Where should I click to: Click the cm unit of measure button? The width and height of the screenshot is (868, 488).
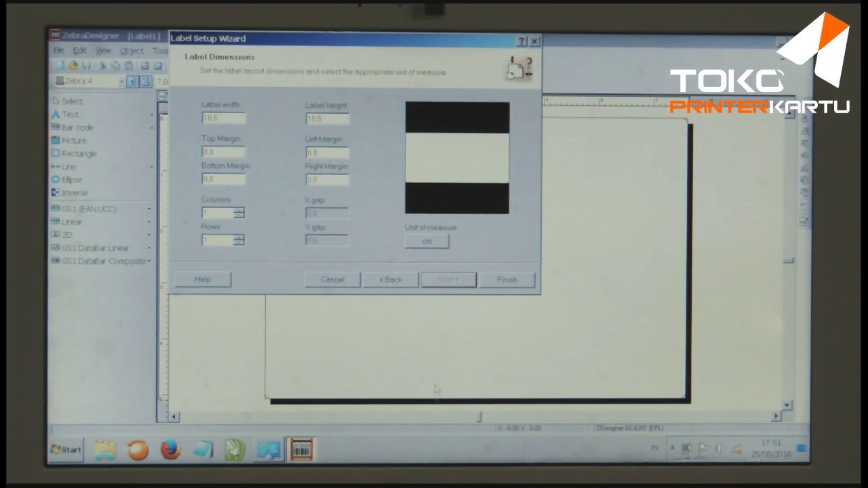[427, 241]
